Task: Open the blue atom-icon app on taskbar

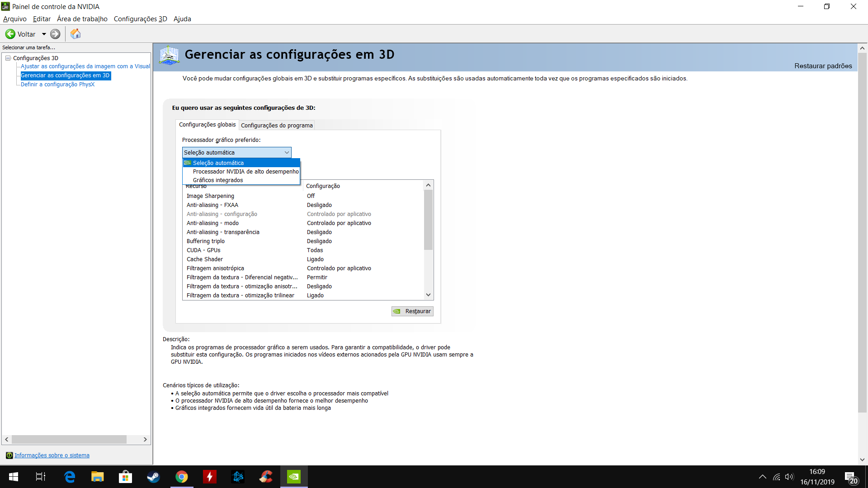Action: [x=238, y=477]
